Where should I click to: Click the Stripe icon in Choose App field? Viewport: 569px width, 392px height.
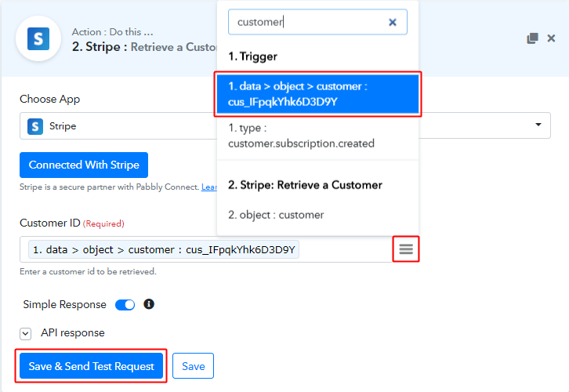tap(35, 126)
